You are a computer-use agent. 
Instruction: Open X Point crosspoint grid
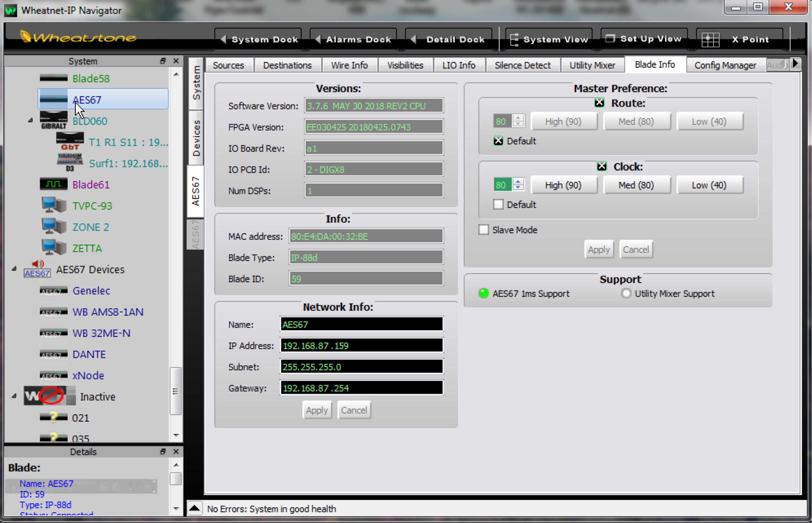(739, 39)
